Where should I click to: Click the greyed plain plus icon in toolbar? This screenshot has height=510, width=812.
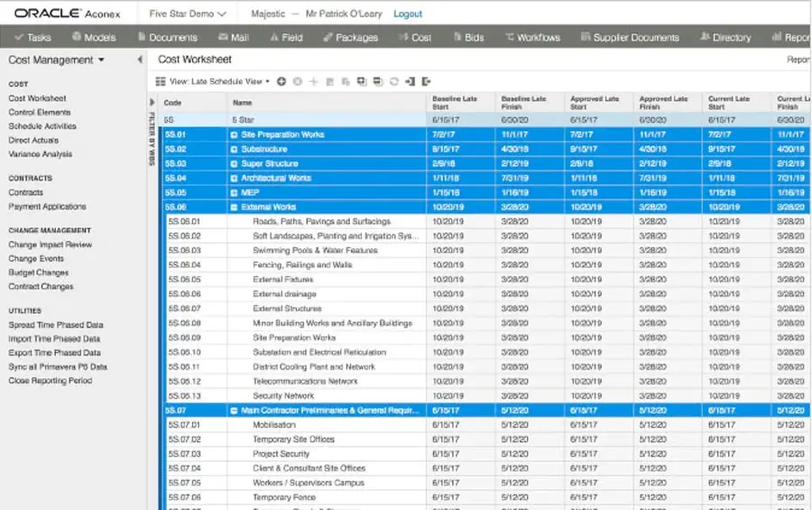click(x=313, y=81)
